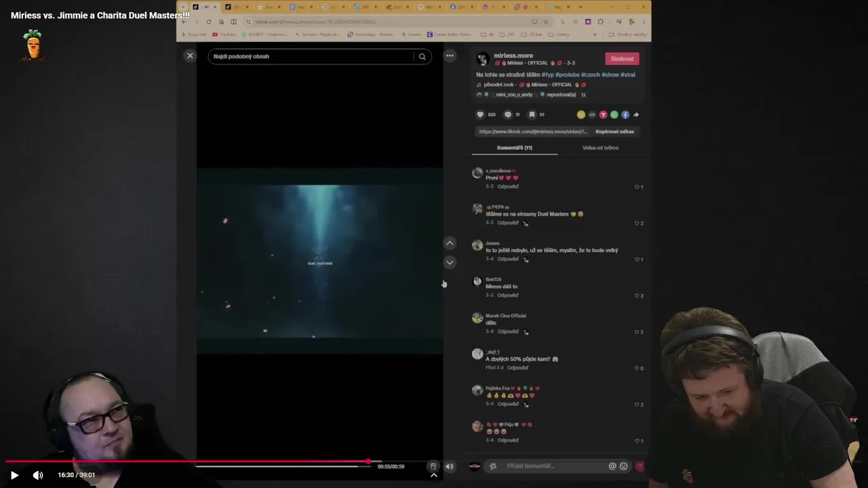Open new browser tab with plus
The image size is (868, 488).
click(580, 7)
